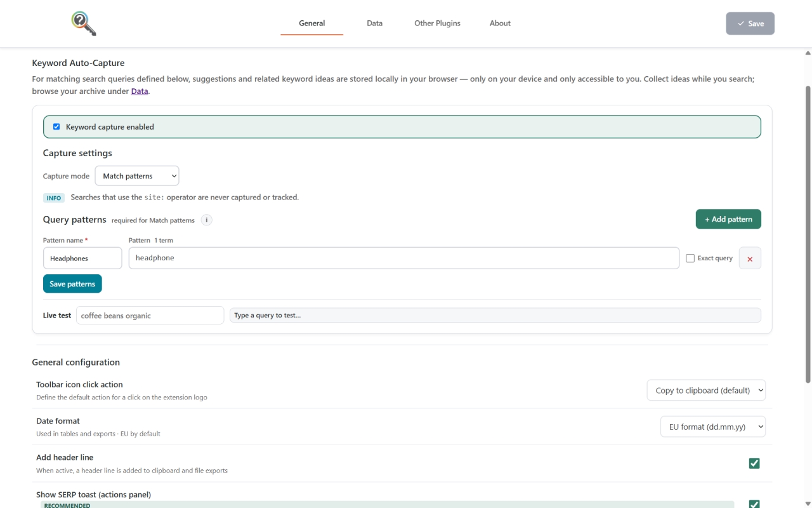
Task: Toggle Add header line checkbox
Action: [754, 464]
